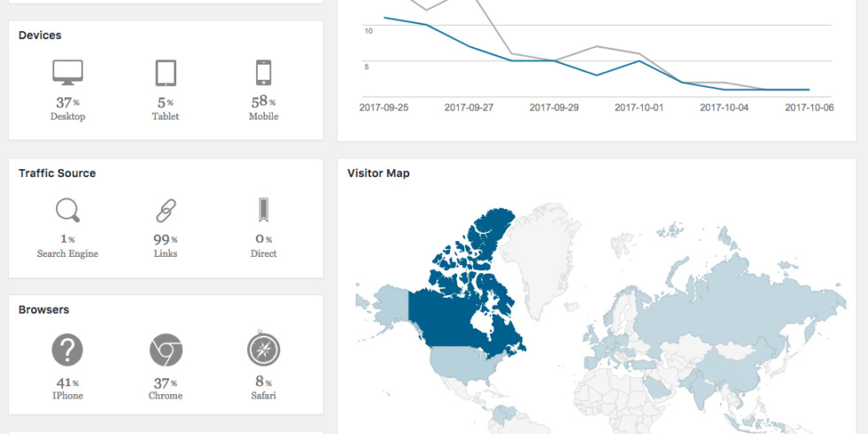Image resolution: width=868 pixels, height=434 pixels.
Task: Click the IPhone question mark icon
Action: [x=67, y=350]
